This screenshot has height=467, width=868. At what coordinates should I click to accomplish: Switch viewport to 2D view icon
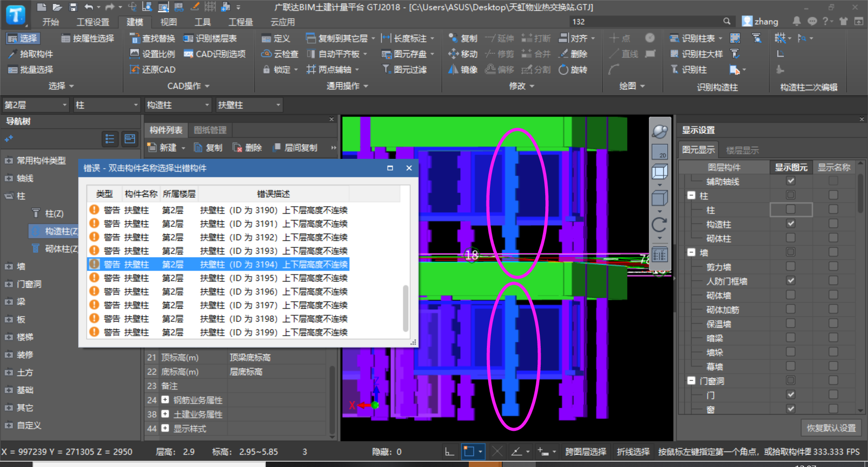point(660,152)
